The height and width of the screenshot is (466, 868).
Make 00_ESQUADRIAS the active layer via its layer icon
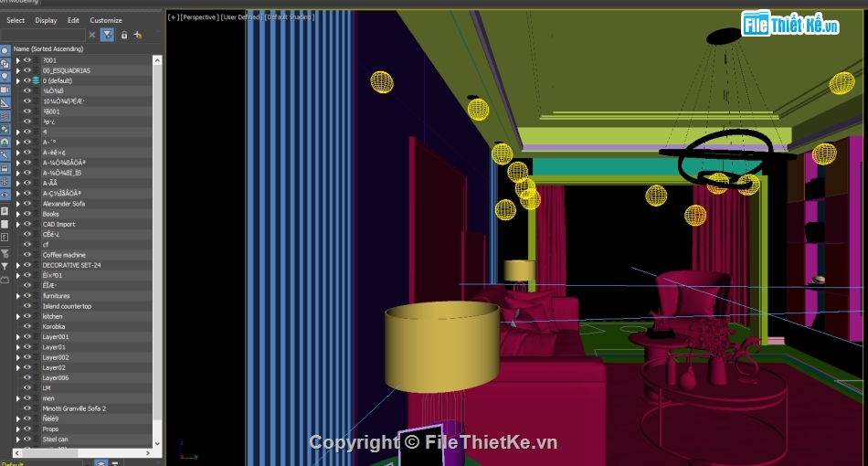click(36, 70)
